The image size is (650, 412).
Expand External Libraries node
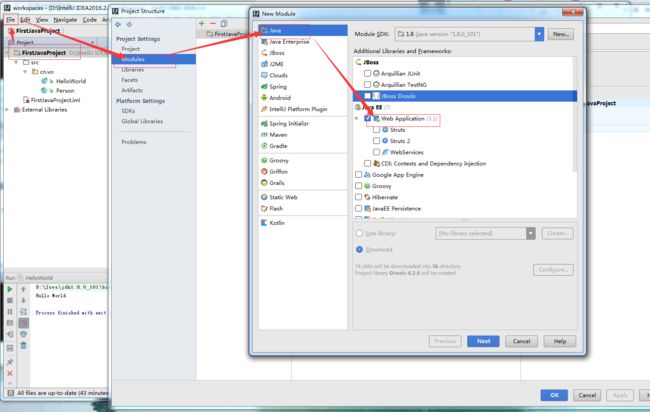coord(7,109)
